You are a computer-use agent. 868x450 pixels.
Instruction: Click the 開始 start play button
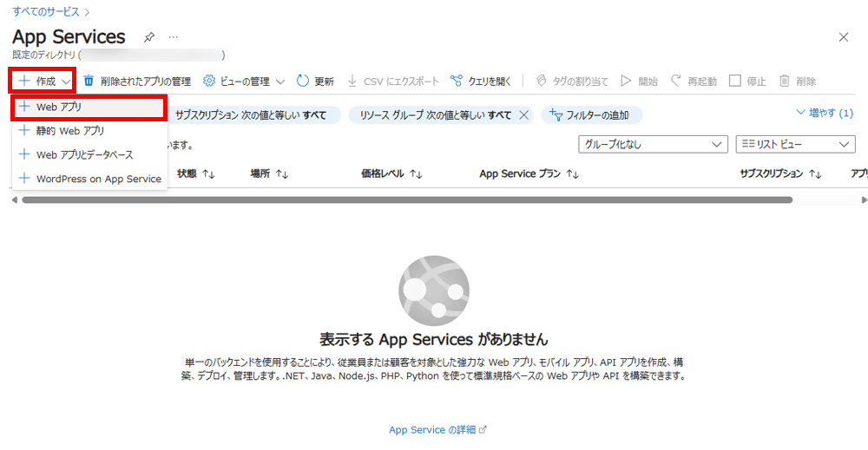point(640,82)
